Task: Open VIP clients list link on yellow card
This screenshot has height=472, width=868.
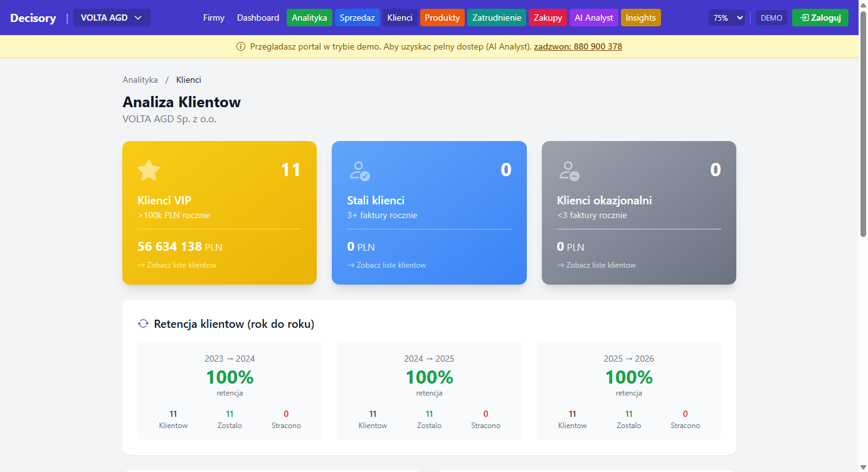Action: (177, 265)
